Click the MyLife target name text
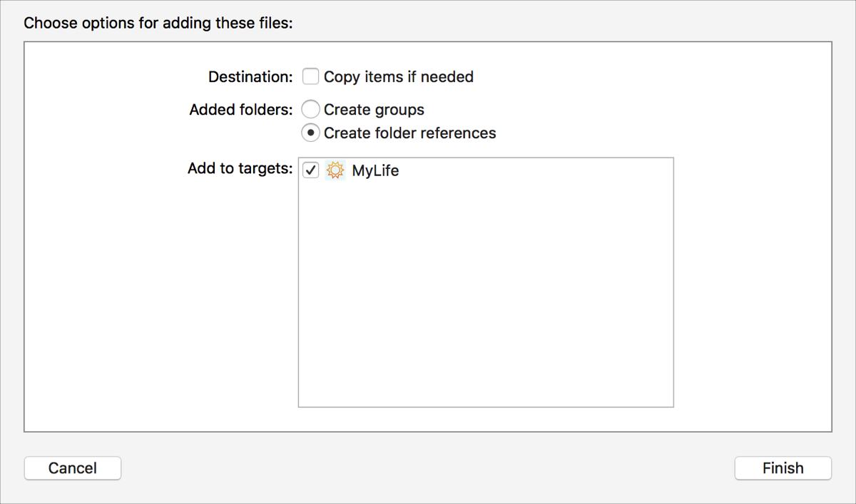The image size is (856, 504). point(375,171)
